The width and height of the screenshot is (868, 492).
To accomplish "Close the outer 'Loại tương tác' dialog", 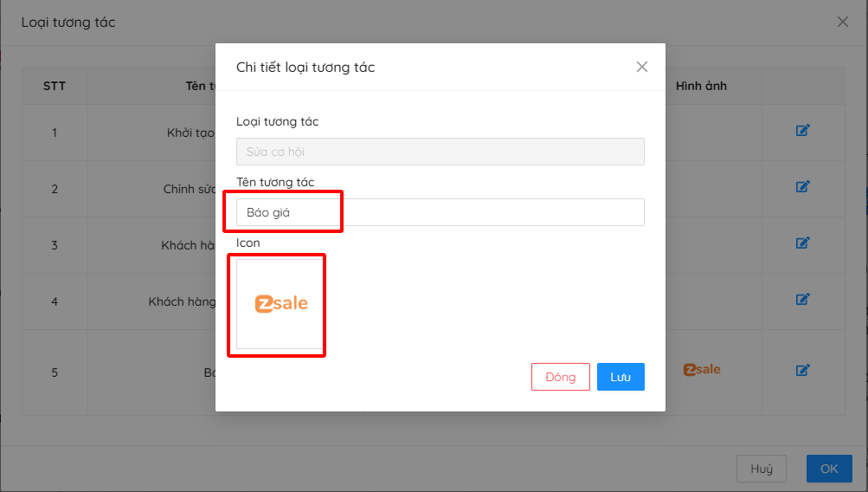I will tap(842, 23).
